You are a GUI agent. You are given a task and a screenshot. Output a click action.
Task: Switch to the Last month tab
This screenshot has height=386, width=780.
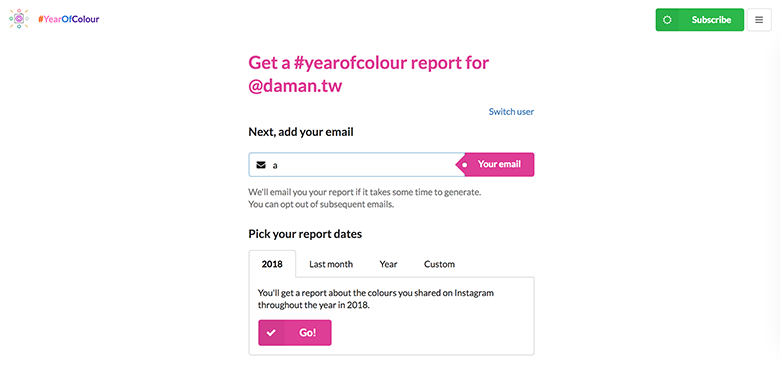(331, 264)
